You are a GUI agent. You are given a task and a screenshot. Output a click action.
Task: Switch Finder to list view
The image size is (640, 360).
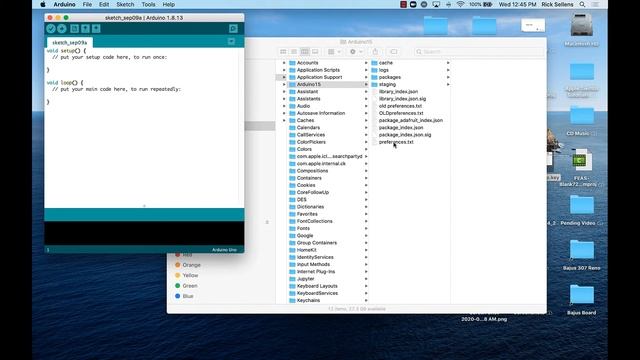click(x=294, y=52)
